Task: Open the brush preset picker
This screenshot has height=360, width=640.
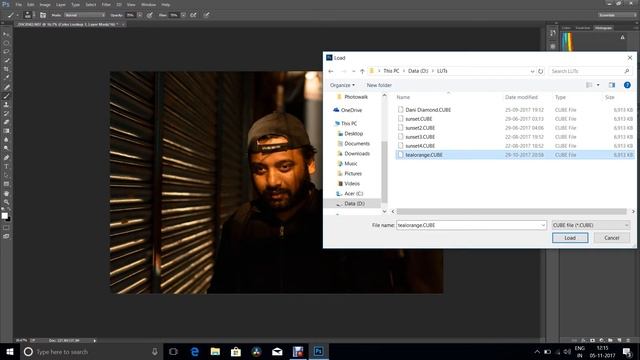Action: pos(28,15)
